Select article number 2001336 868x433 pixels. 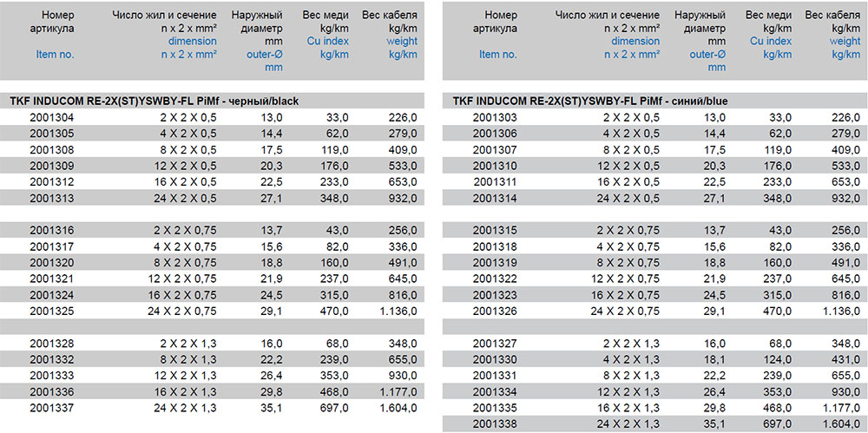(x=51, y=392)
